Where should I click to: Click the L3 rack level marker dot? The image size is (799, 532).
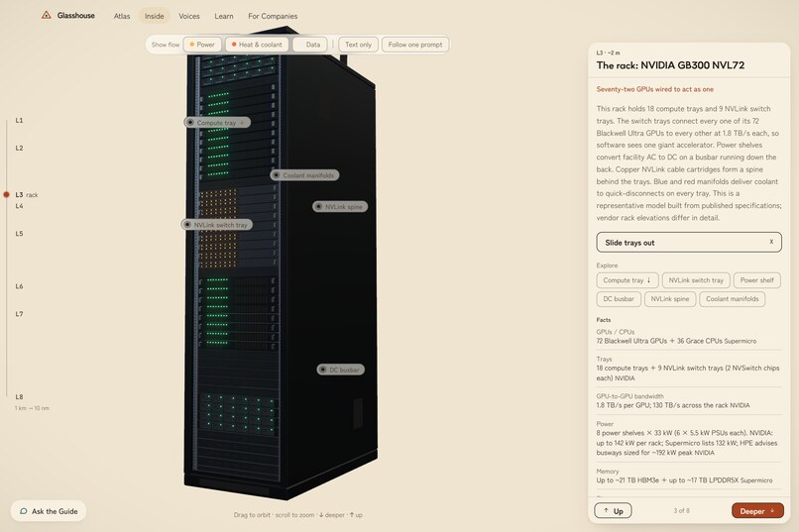(7, 194)
